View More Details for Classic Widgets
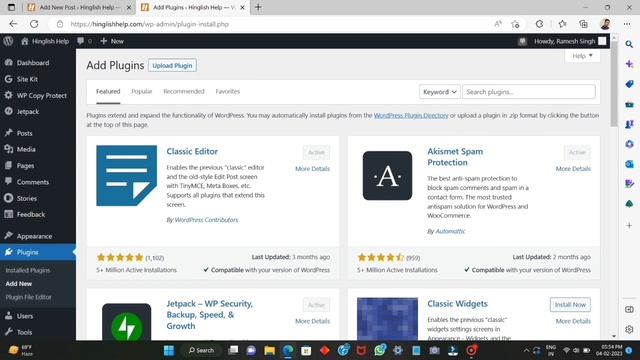 coord(573,321)
